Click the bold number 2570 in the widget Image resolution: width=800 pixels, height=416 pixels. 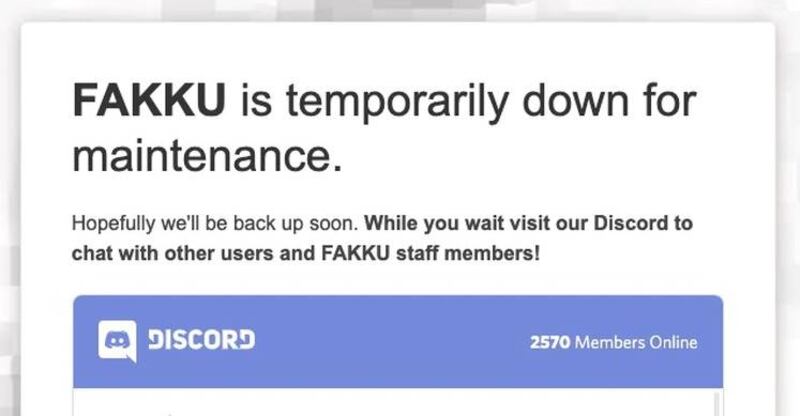click(550, 342)
